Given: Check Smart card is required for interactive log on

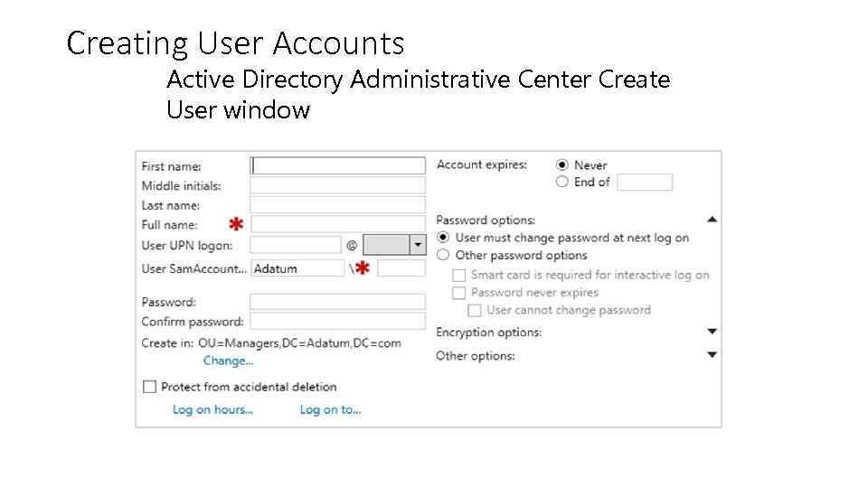Looking at the screenshot, I should pos(459,275).
